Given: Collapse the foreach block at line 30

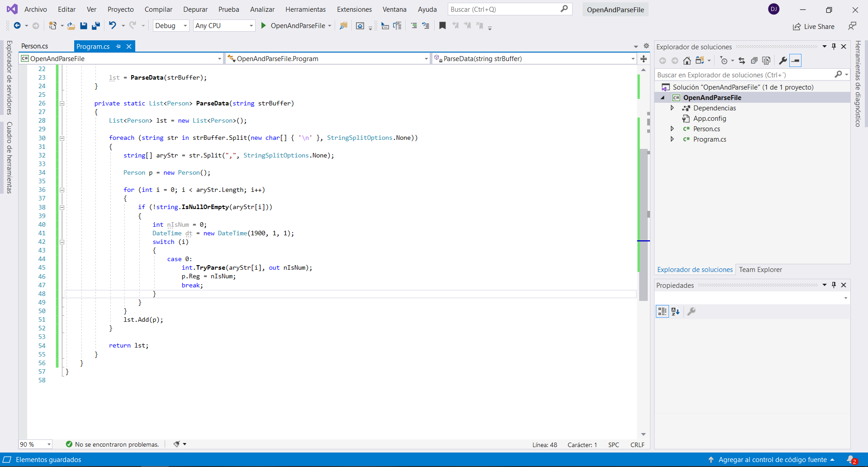Looking at the screenshot, I should (x=62, y=138).
